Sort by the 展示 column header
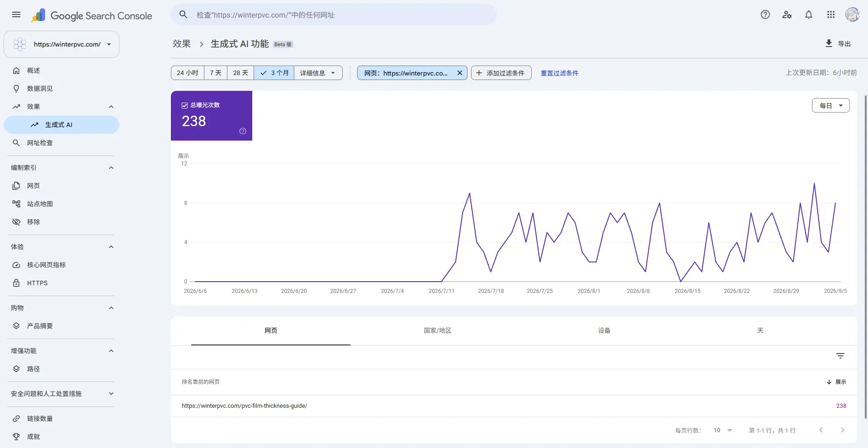 click(x=836, y=382)
